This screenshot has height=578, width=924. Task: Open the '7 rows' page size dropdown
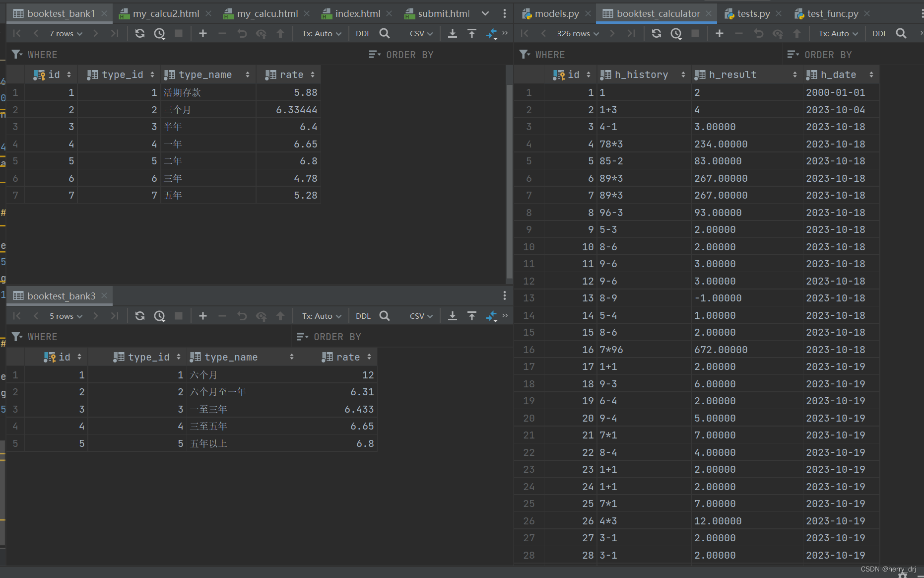pos(66,33)
